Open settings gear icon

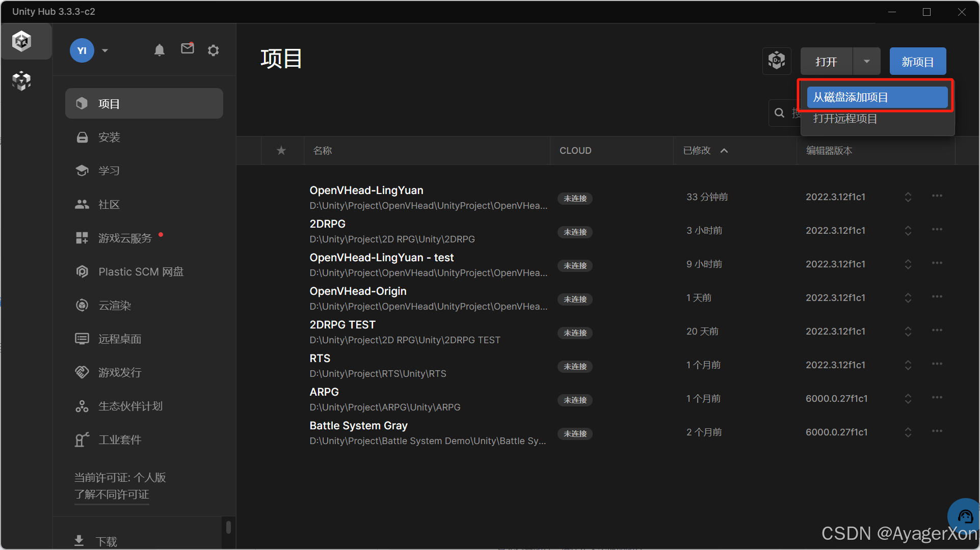click(x=214, y=50)
